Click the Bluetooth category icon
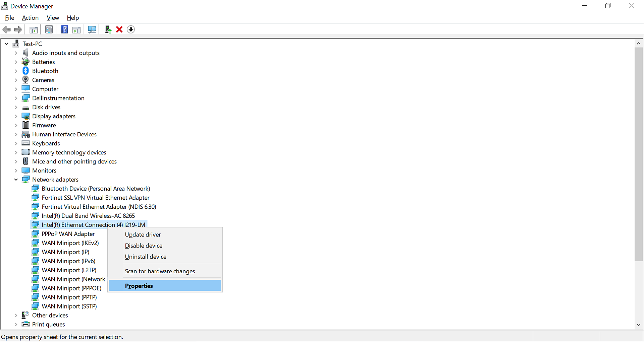This screenshot has width=644, height=342. pyautogui.click(x=25, y=71)
